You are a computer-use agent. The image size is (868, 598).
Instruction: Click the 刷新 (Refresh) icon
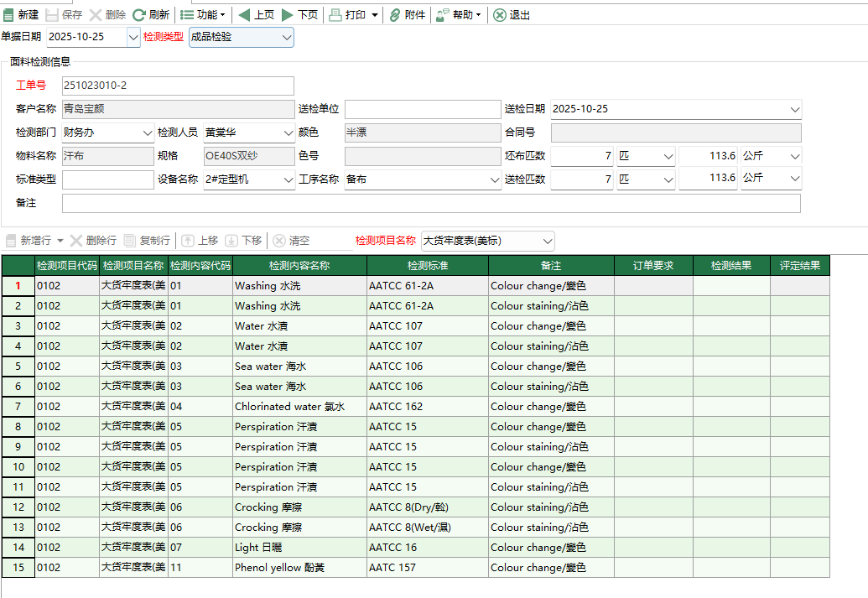click(139, 15)
